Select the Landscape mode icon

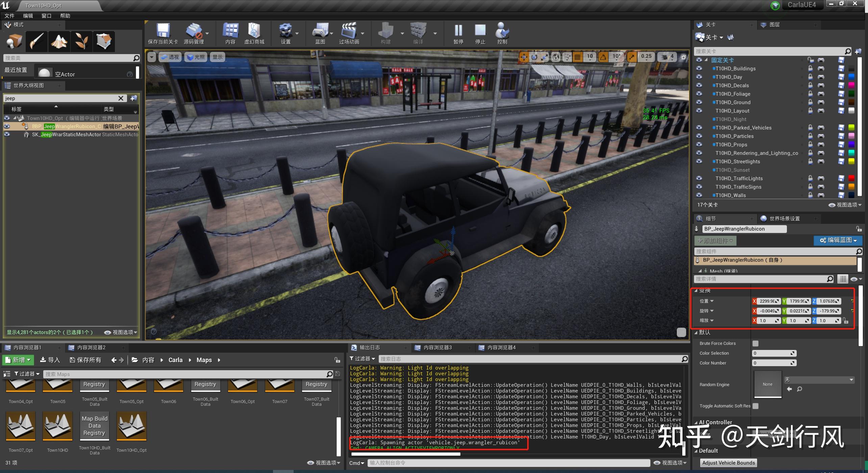(59, 42)
